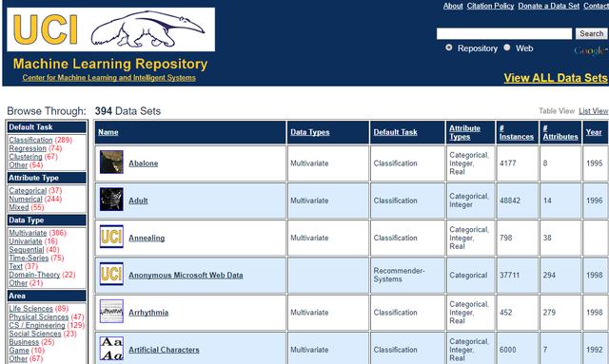The height and width of the screenshot is (364, 609).
Task: Switch to List View
Action: [x=593, y=111]
